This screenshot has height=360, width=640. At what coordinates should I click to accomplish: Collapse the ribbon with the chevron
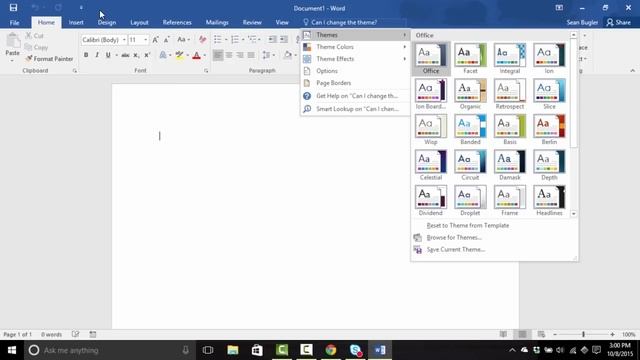tap(632, 71)
